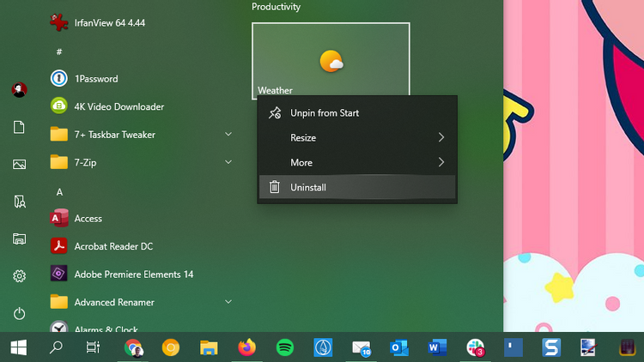Click Uninstall in the context menu
This screenshot has width=644, height=362.
point(307,188)
